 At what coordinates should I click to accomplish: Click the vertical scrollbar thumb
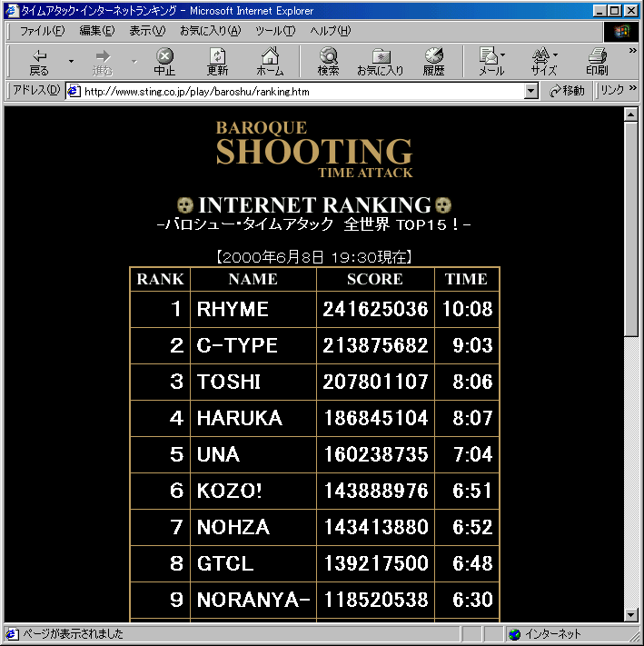tap(630, 229)
